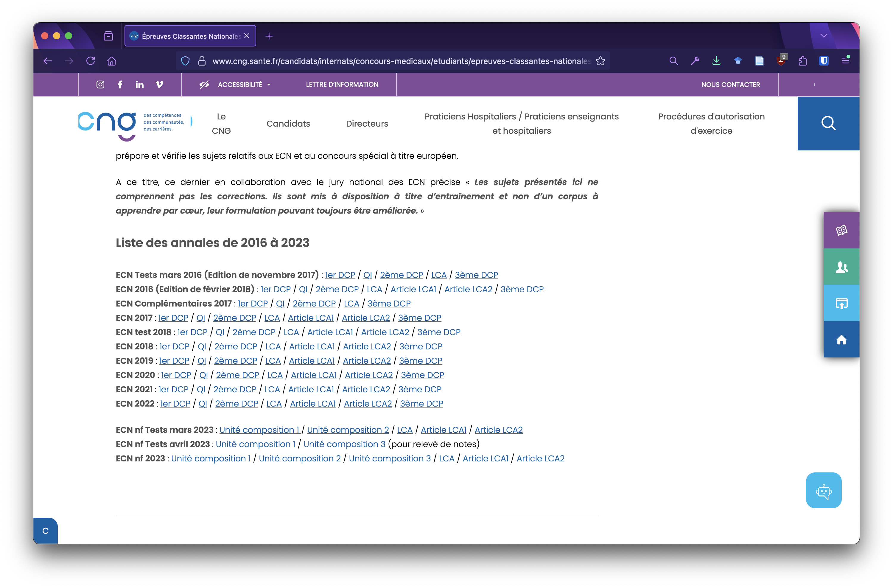Open the extensions puzzle menu
Viewport: 893px width, 588px height.
click(802, 61)
